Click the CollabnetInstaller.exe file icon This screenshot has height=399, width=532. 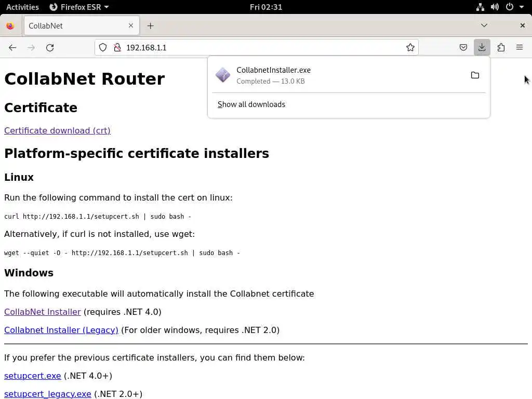point(223,75)
